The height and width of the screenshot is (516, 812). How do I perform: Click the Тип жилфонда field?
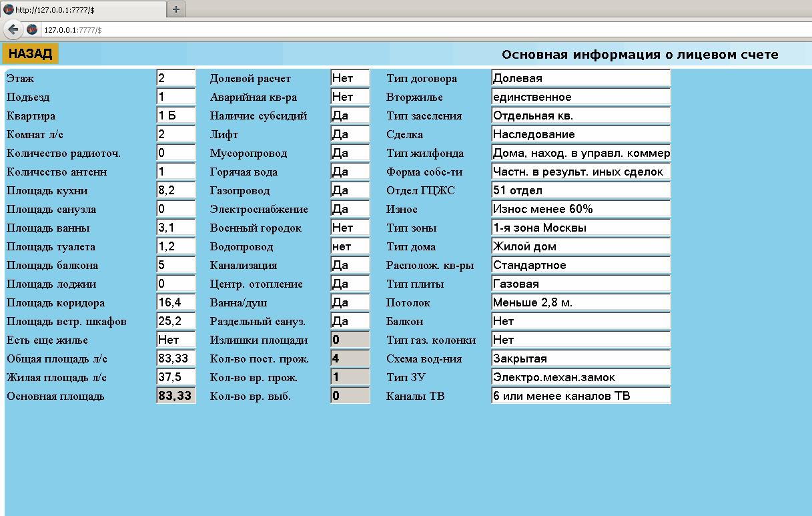pos(581,153)
